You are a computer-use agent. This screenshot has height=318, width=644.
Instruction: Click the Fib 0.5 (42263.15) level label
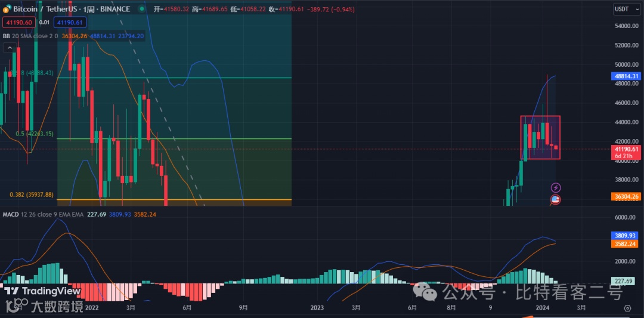[x=35, y=134]
